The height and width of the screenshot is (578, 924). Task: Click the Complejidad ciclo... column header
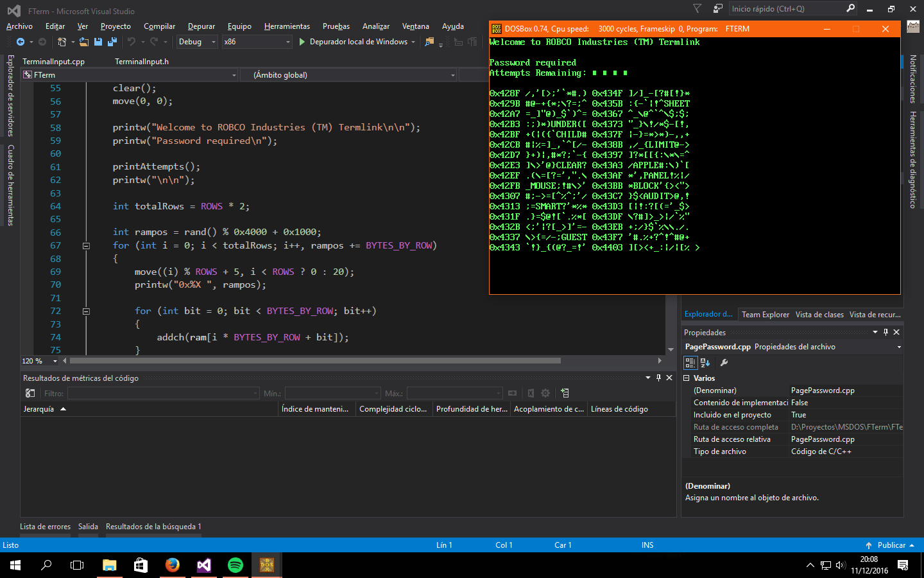(393, 409)
